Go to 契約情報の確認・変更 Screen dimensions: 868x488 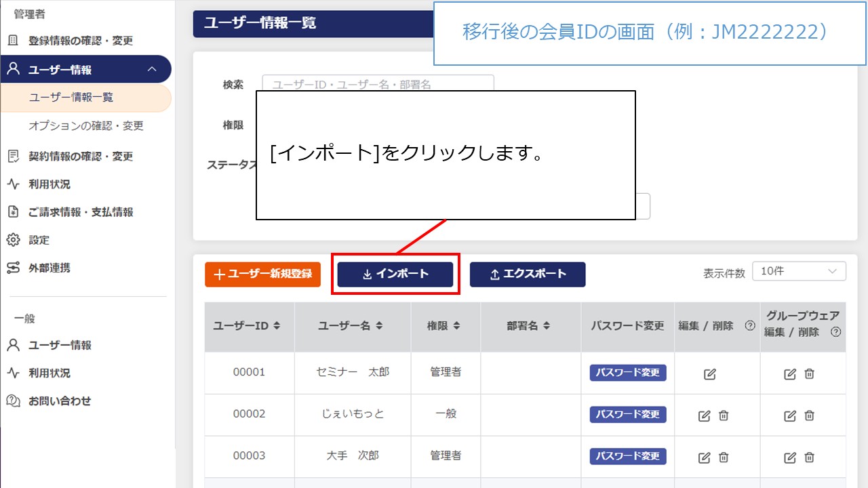(x=80, y=157)
